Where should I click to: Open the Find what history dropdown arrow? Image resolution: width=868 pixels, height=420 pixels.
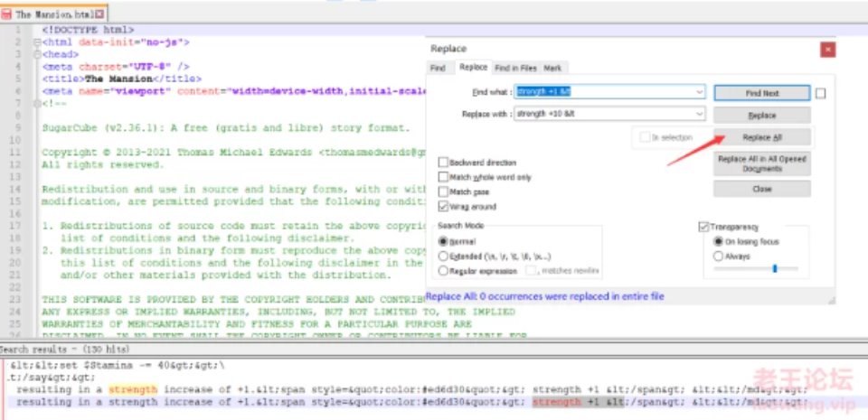700,92
